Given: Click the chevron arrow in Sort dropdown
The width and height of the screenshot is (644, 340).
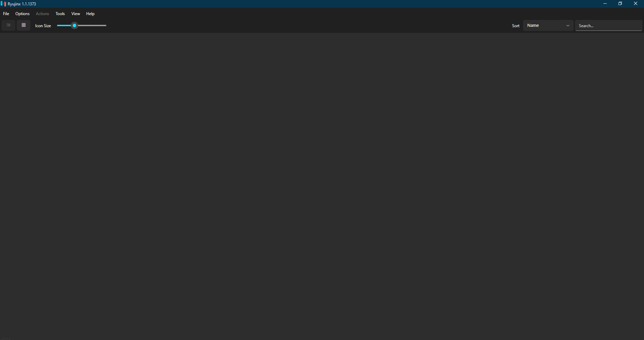Looking at the screenshot, I should tap(568, 25).
